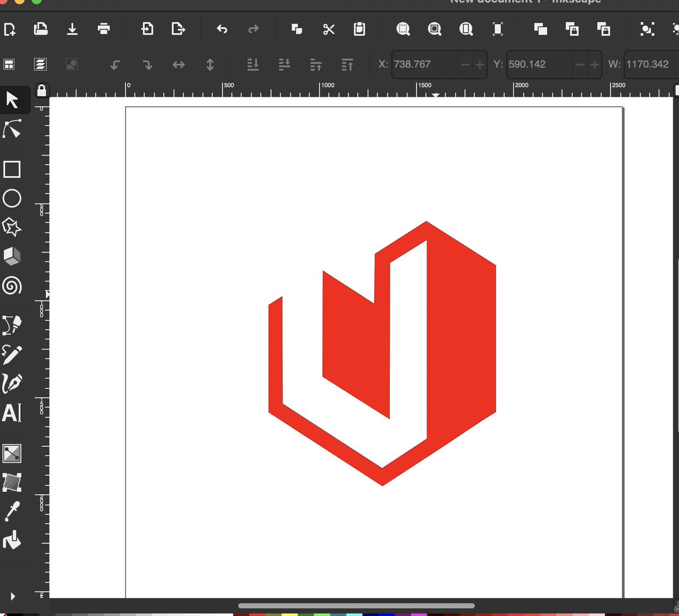Lower the selection to the bottom
Image resolution: width=679 pixels, height=616 pixels.
click(253, 65)
